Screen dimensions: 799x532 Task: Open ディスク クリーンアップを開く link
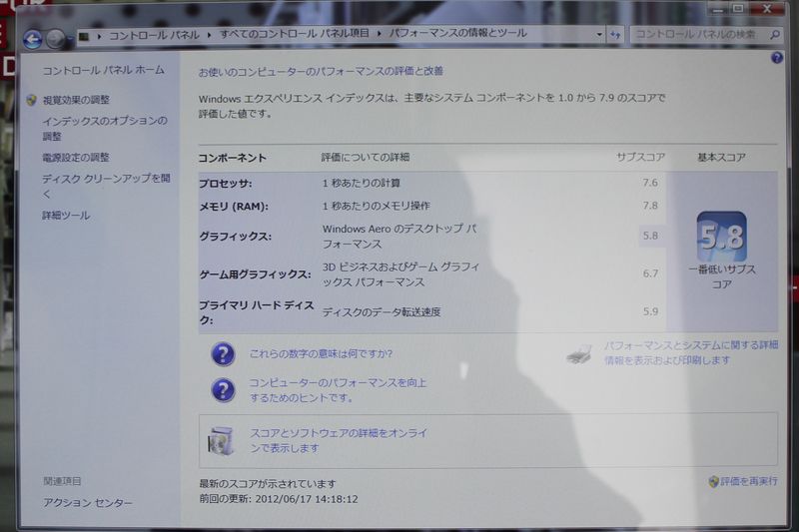pos(106,186)
